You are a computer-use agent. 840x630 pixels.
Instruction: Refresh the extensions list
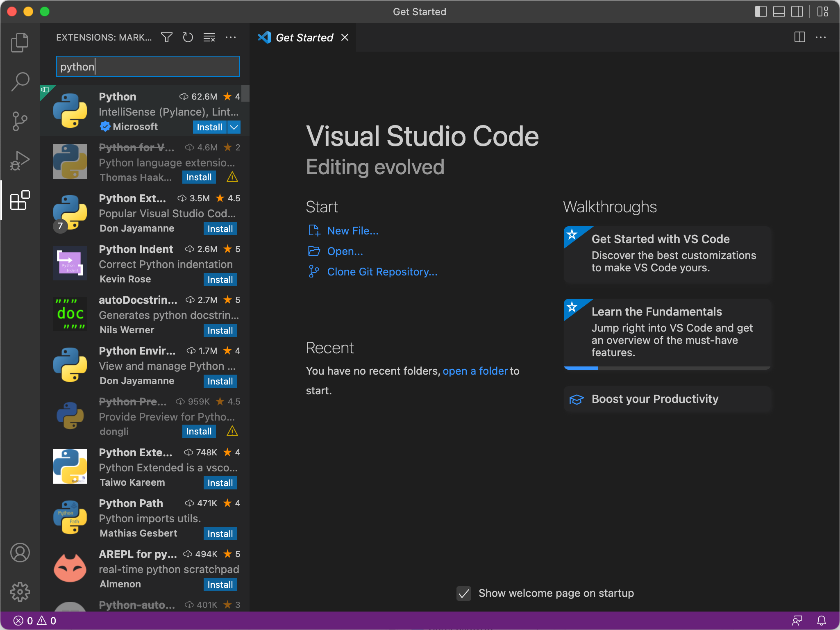coord(188,38)
